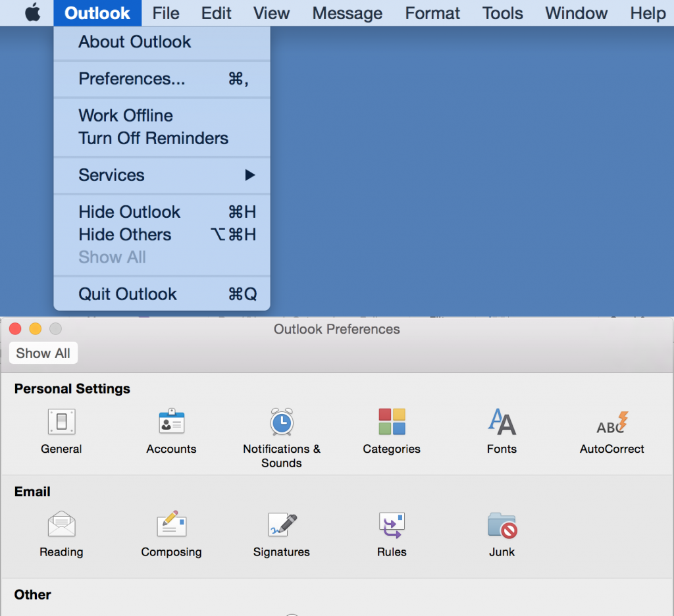Open Rules preferences icon
This screenshot has height=616, width=674.
point(392,525)
